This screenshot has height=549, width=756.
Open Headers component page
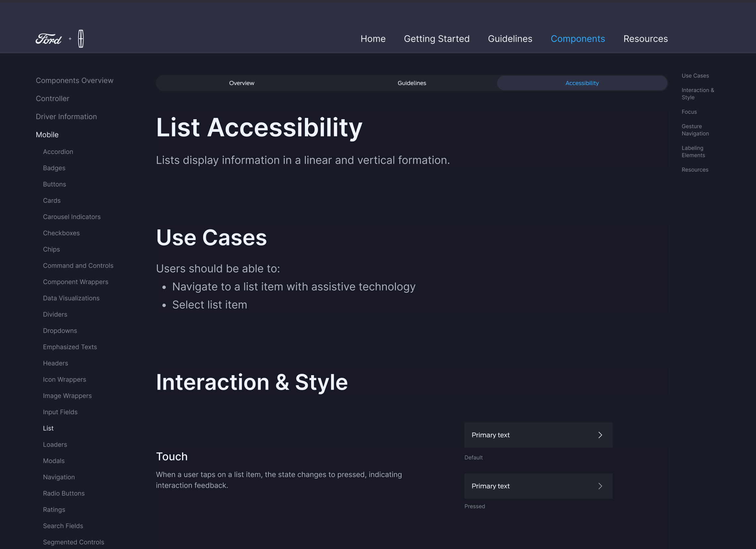(x=55, y=363)
